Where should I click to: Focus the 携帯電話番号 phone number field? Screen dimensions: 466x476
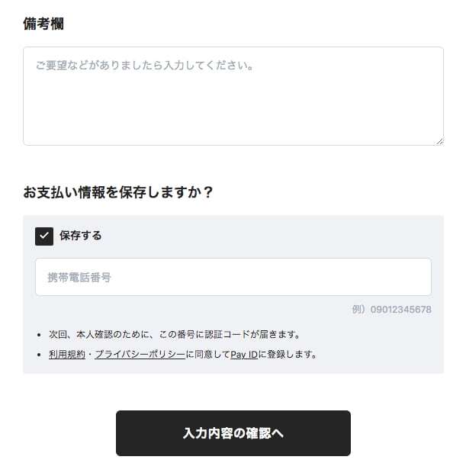(233, 277)
